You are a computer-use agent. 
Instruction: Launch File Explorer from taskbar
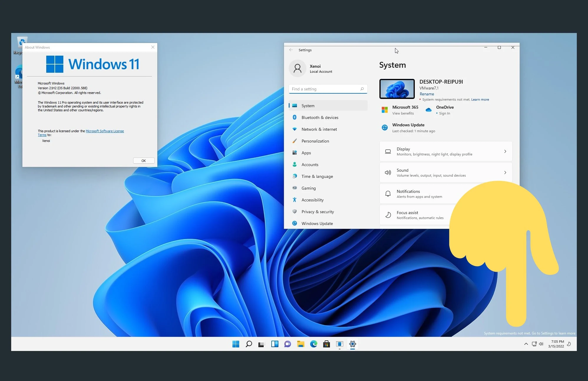coord(300,344)
